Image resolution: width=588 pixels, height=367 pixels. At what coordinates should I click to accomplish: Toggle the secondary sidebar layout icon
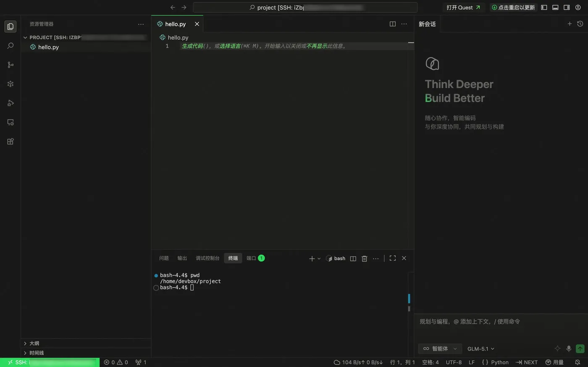pyautogui.click(x=567, y=8)
